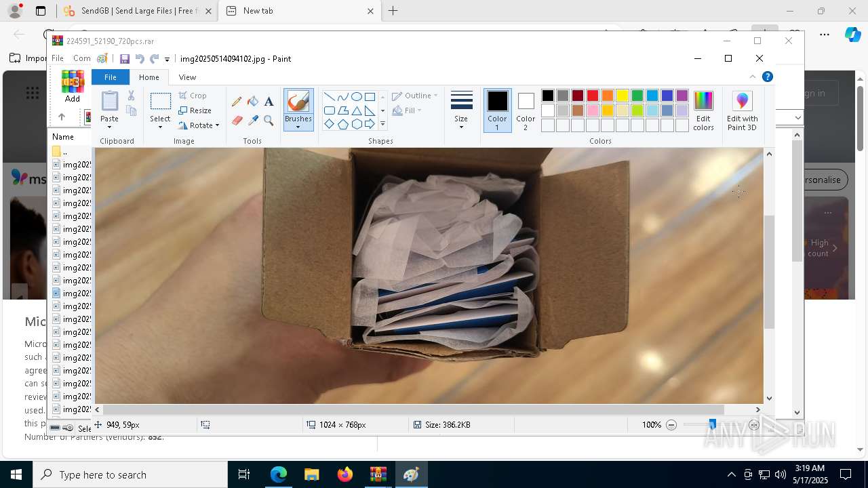Click the Redo arrow in quick access toolbar
This screenshot has height=488, width=868.
(x=155, y=59)
